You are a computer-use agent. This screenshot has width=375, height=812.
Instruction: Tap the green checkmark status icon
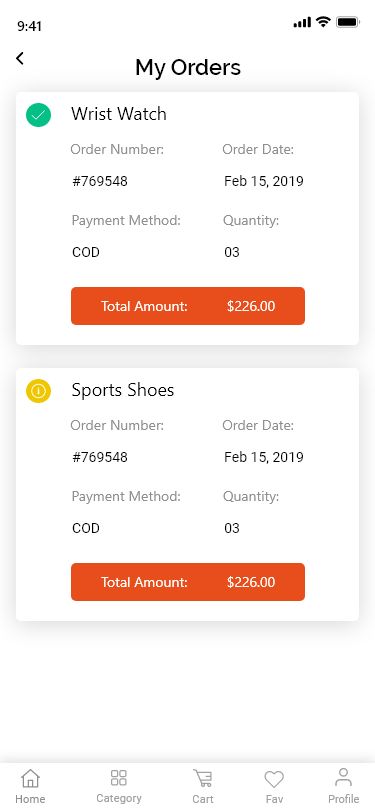click(x=38, y=115)
